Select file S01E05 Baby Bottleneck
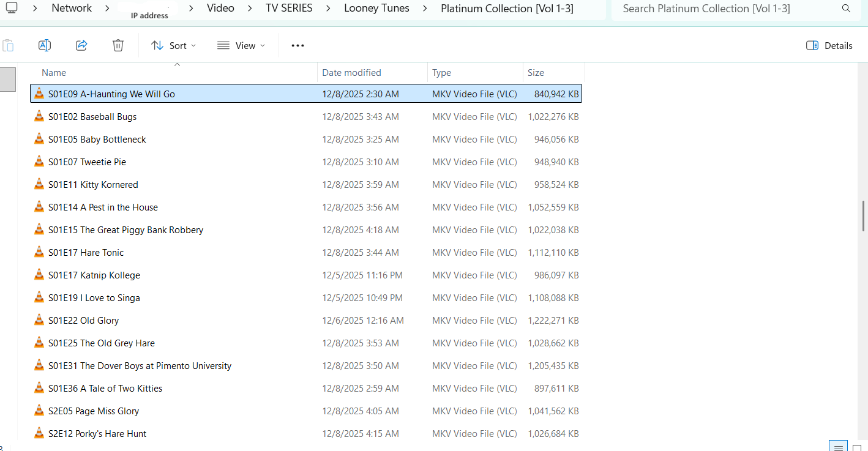This screenshot has width=868, height=451. point(306,139)
